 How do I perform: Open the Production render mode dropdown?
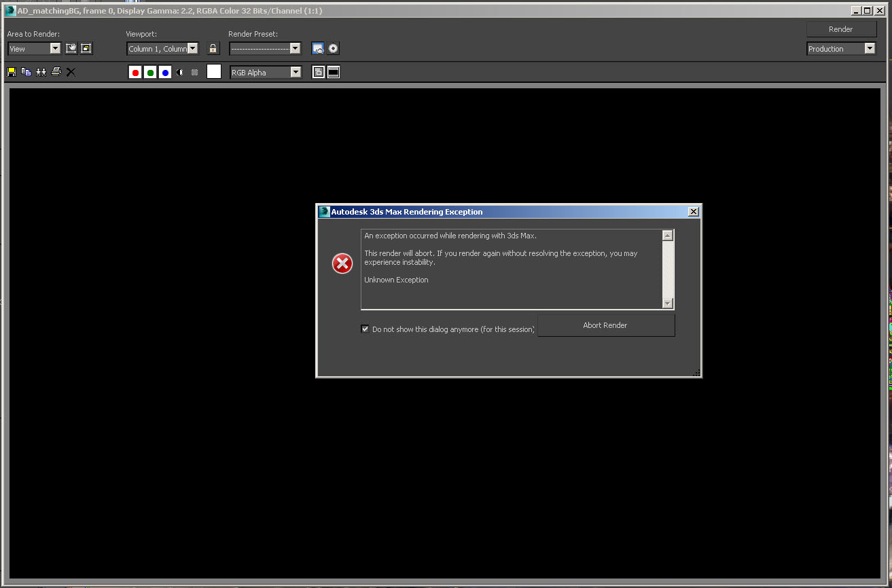coord(841,49)
